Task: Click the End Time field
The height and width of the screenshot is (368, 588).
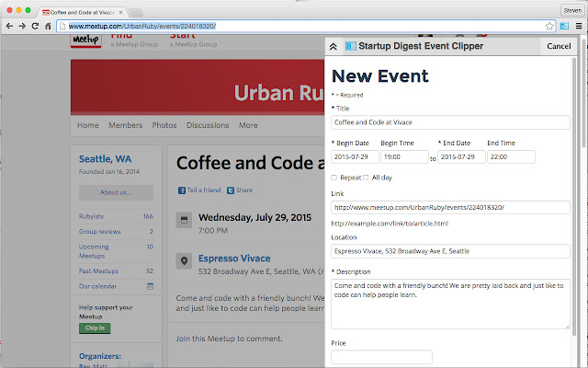Action: pos(511,157)
